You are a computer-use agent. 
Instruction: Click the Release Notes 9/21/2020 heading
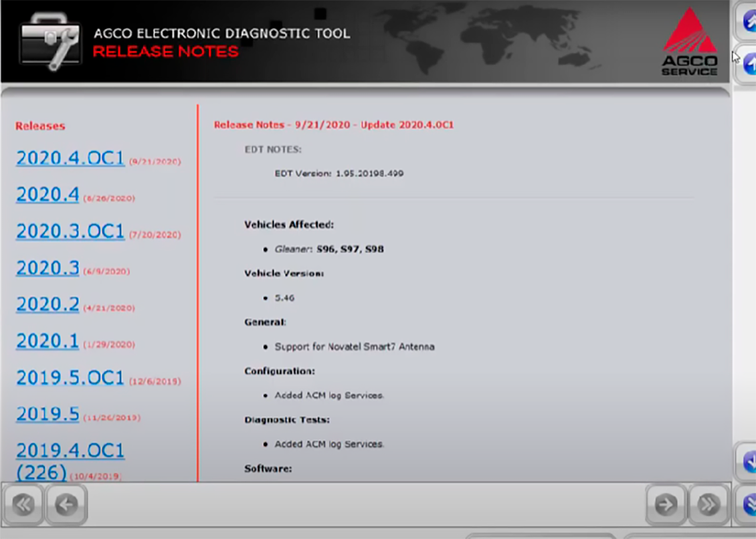pos(333,124)
